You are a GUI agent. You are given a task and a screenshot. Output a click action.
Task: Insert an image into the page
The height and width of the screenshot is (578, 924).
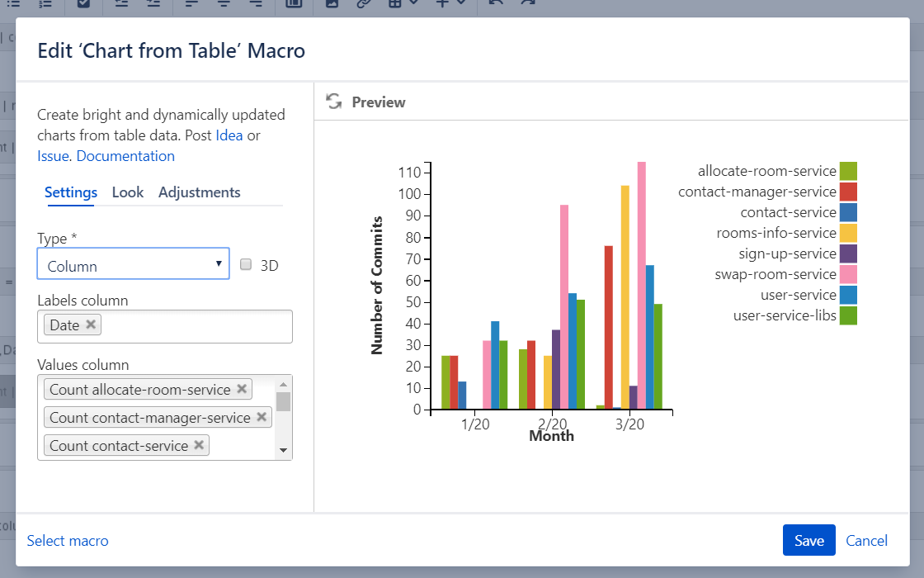tap(332, 3)
